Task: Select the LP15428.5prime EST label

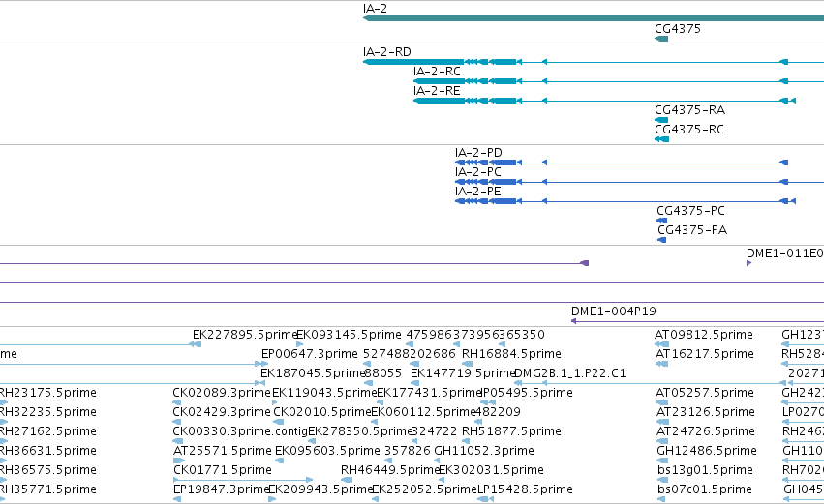Action: tap(525, 490)
